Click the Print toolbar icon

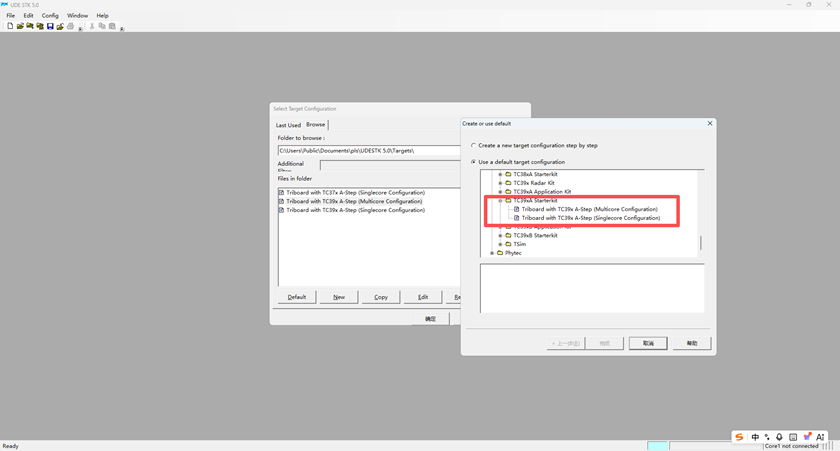point(70,26)
